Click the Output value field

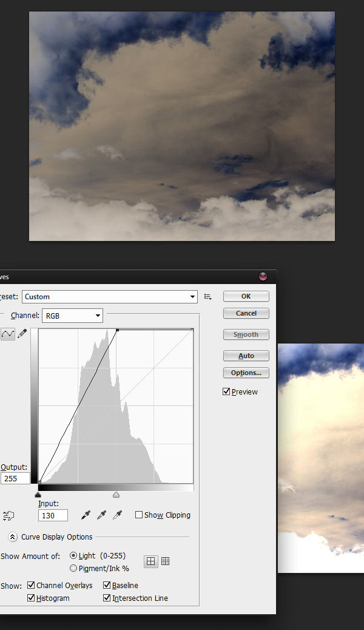15,478
